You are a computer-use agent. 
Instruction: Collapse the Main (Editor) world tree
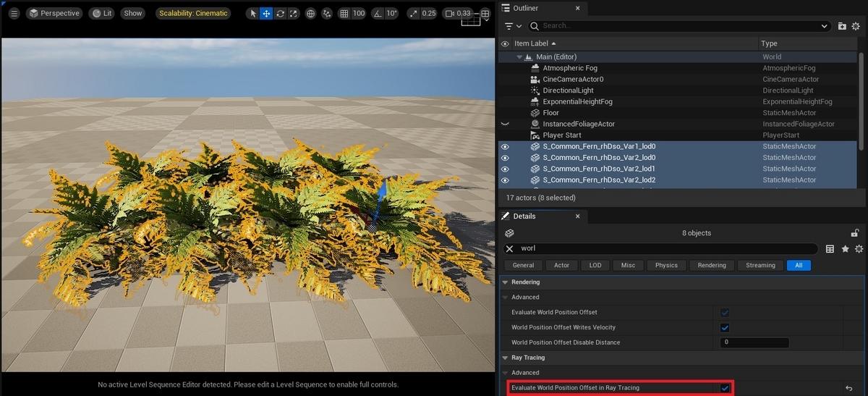pos(519,56)
